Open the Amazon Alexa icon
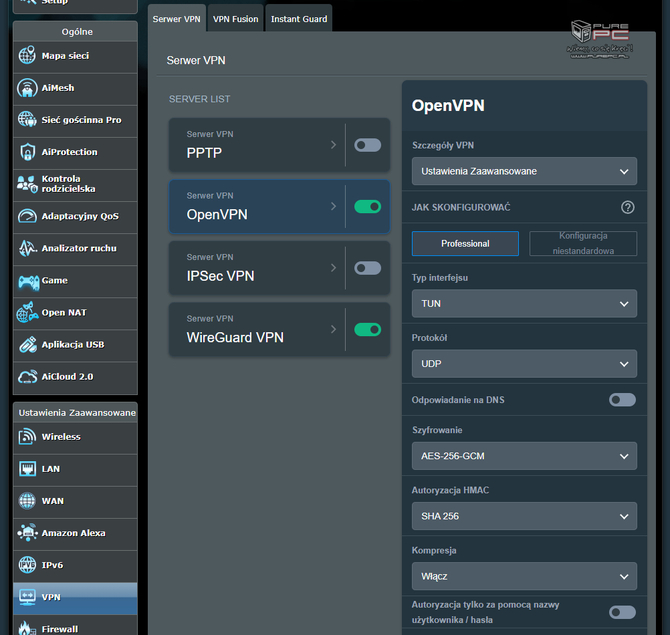Screen dimensions: 670x635 click(27, 533)
